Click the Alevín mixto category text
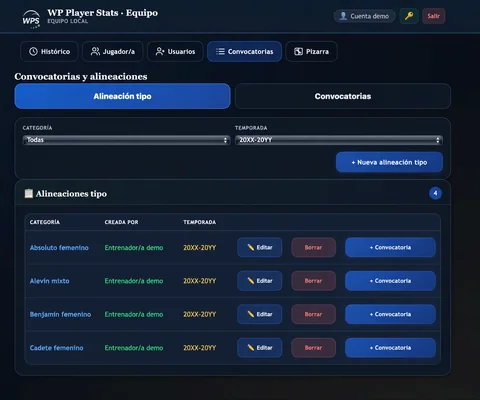The image size is (480, 400). (x=49, y=281)
